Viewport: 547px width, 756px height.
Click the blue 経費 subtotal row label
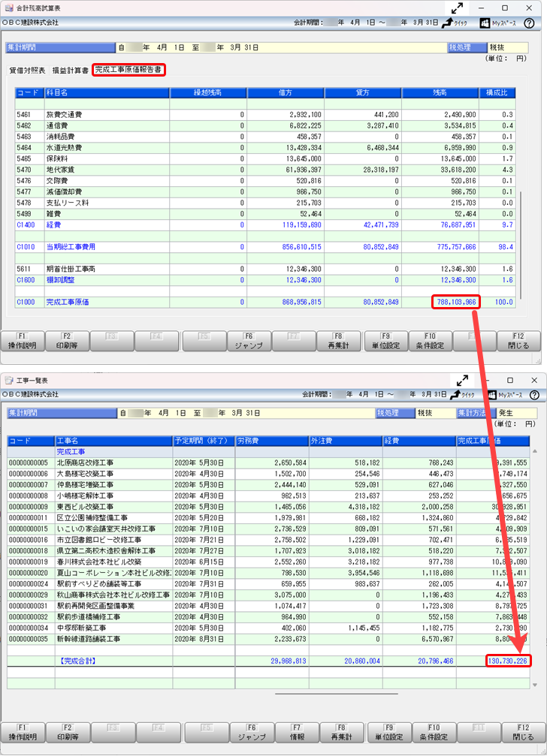[53, 225]
